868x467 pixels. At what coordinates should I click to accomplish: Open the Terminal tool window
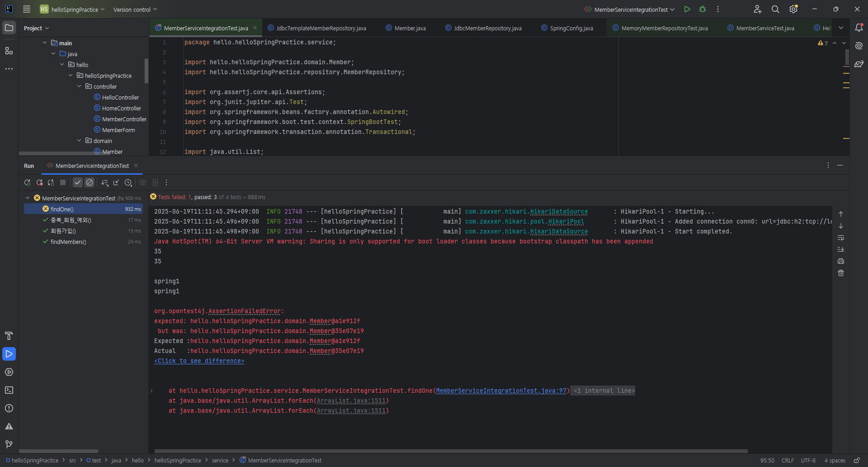coord(9,390)
